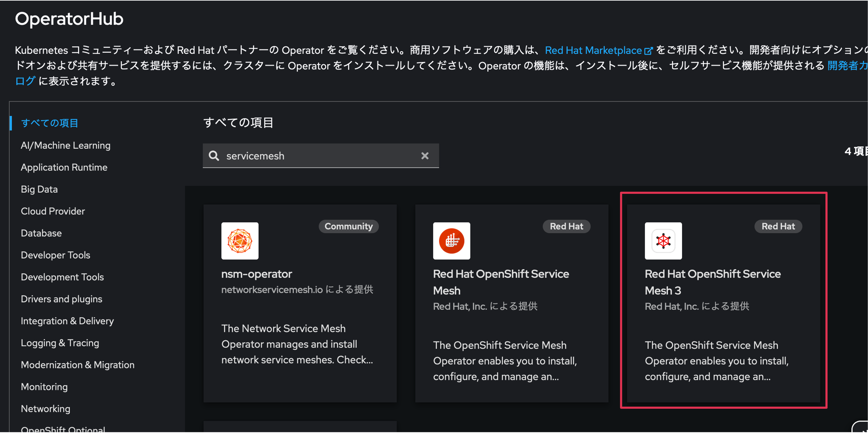Open the Cloud Provider filter
Viewport: 868px width, 433px height.
click(x=53, y=211)
